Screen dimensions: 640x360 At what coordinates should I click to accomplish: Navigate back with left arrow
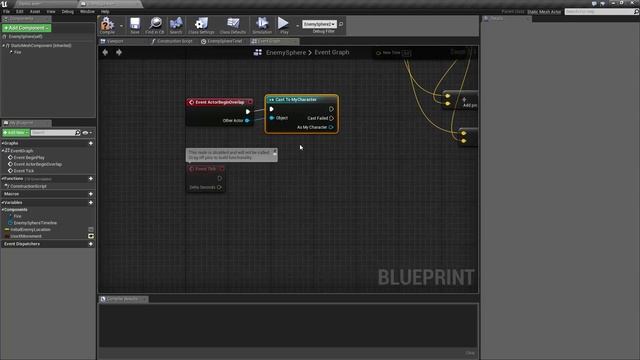tap(105, 52)
